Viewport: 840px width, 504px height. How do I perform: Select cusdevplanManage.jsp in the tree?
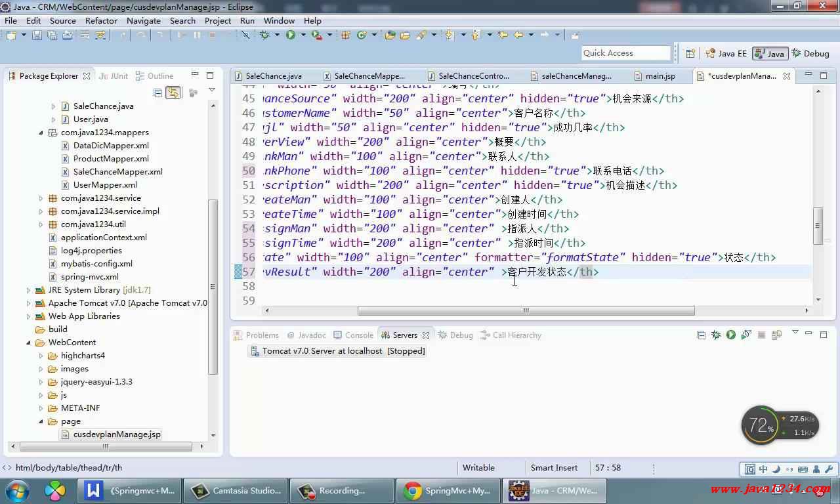click(117, 434)
